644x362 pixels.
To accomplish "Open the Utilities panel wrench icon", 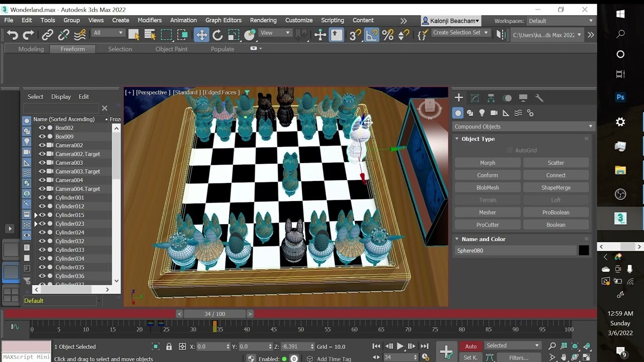I will point(539,97).
